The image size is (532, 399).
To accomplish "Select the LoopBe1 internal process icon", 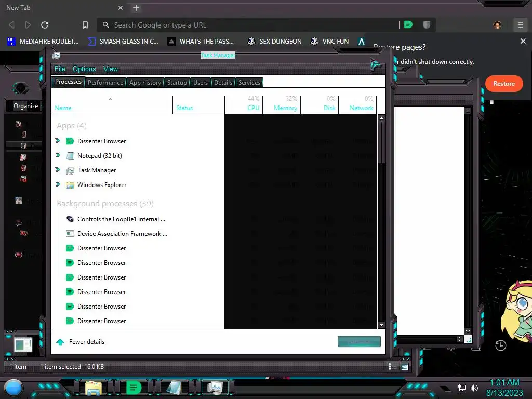I will click(x=70, y=219).
